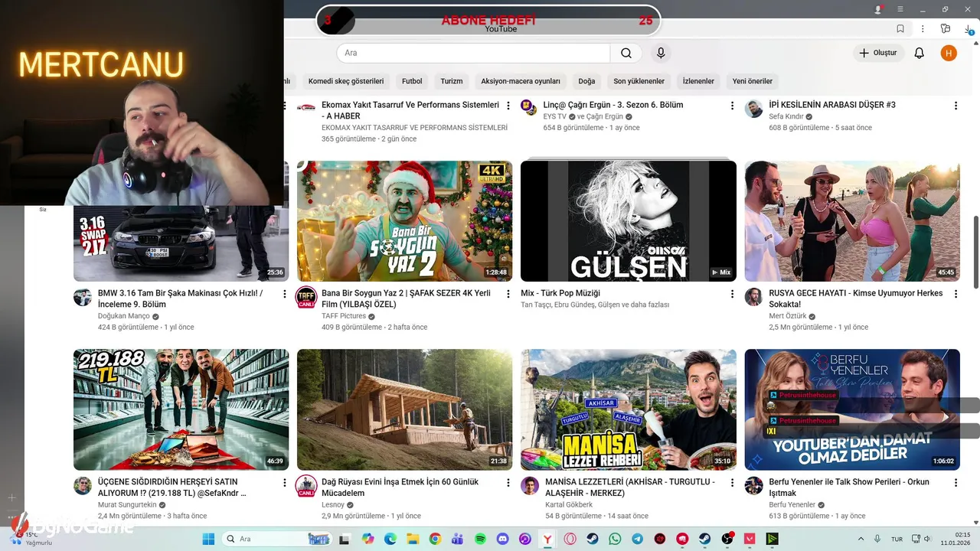Open File Explorer from the taskbar
This screenshot has height=551, width=980.
tap(413, 539)
